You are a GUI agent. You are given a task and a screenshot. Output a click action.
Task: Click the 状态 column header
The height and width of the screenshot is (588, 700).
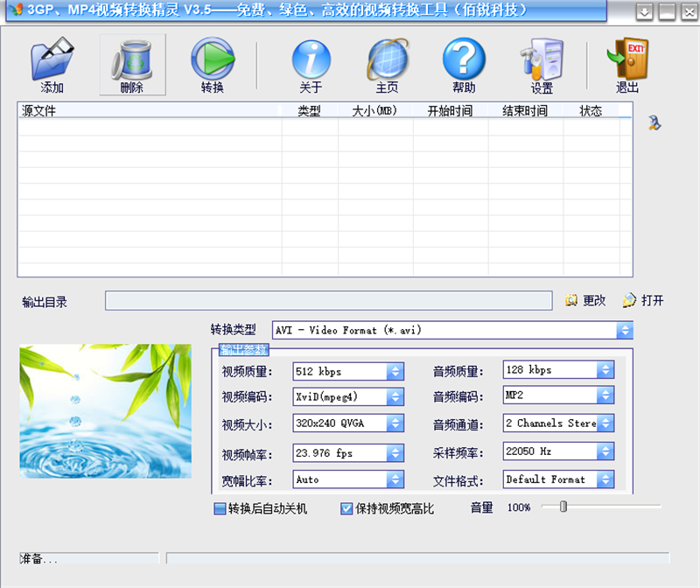(591, 111)
